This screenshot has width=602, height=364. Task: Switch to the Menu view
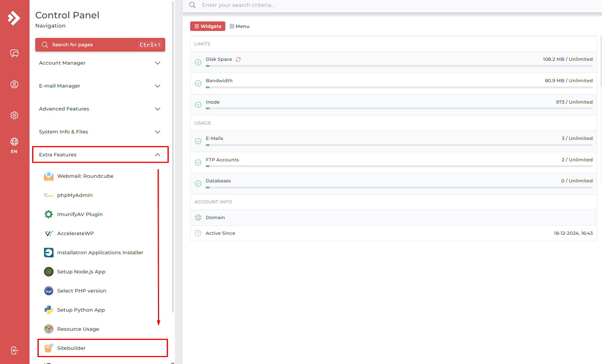click(239, 26)
